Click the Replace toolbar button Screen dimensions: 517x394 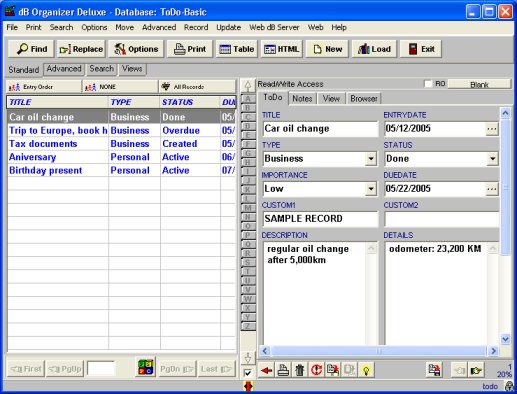click(81, 49)
